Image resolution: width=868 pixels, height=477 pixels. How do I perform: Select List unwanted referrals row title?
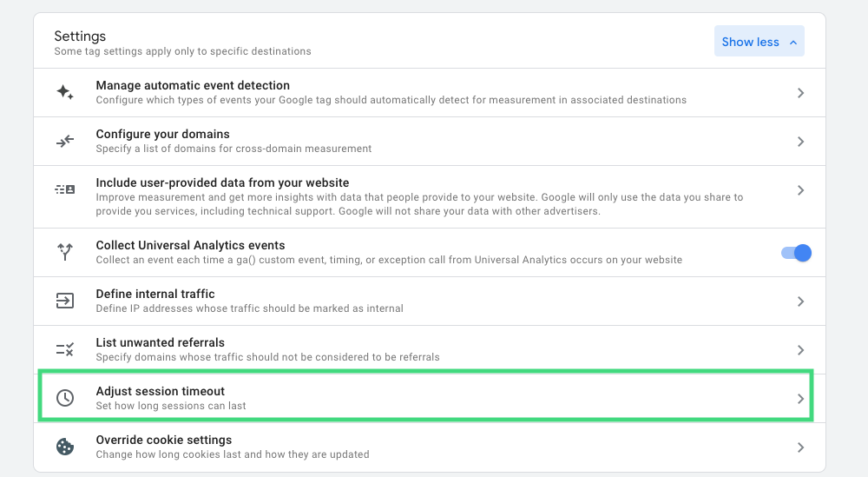click(160, 342)
